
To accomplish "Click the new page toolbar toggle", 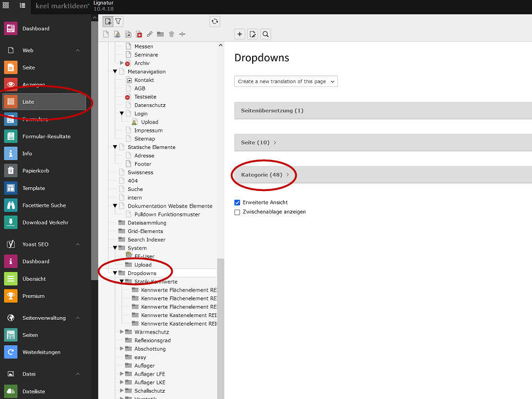I will pos(108,21).
